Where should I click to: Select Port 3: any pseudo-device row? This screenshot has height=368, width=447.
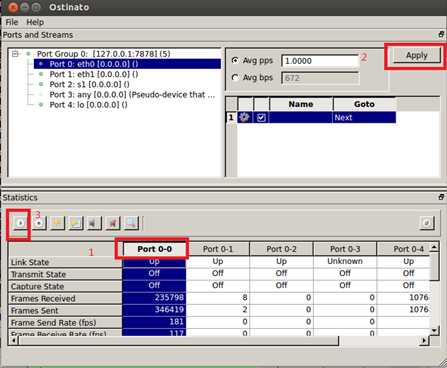coord(132,95)
